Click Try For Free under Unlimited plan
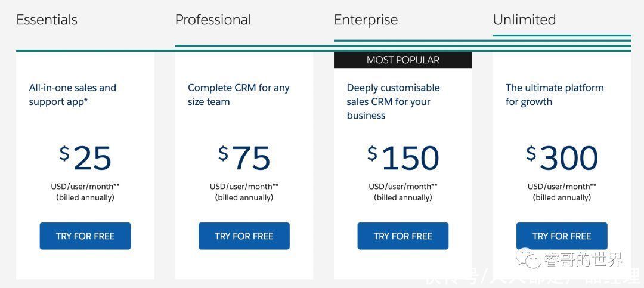644x288 pixels. coord(562,236)
